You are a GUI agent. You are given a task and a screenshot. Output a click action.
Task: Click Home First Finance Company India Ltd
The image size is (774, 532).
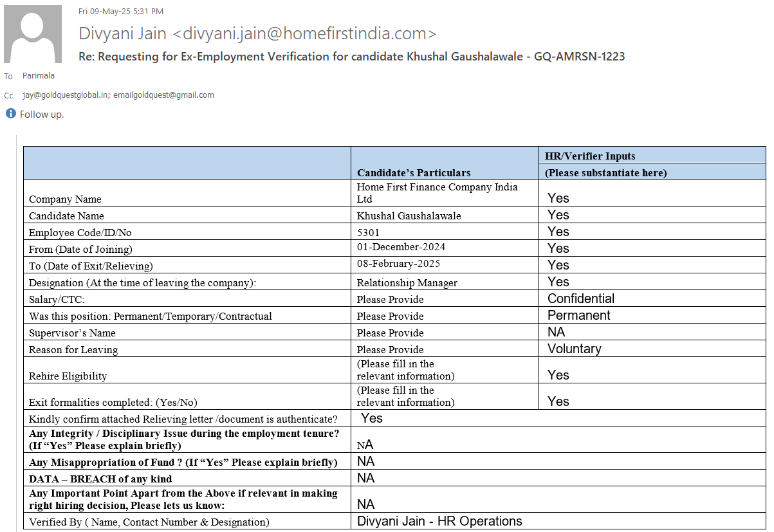click(438, 192)
